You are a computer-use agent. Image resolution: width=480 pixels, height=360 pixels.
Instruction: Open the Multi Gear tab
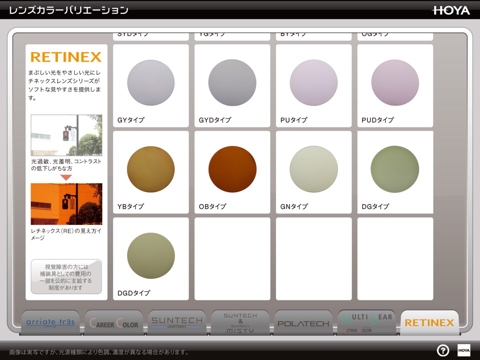367,322
